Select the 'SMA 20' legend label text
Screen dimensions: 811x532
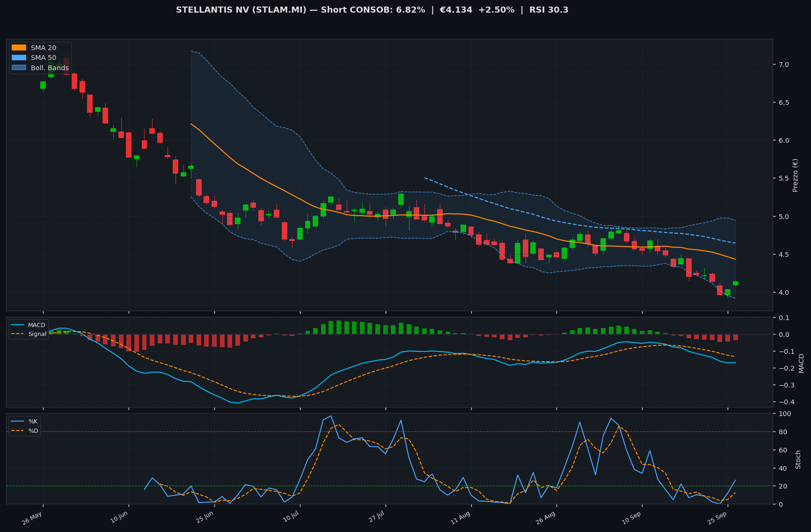(44, 48)
